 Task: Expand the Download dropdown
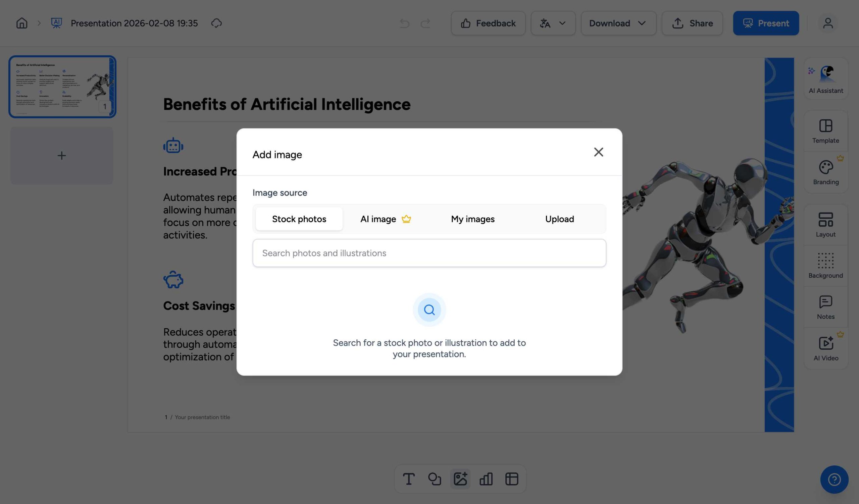coord(618,23)
